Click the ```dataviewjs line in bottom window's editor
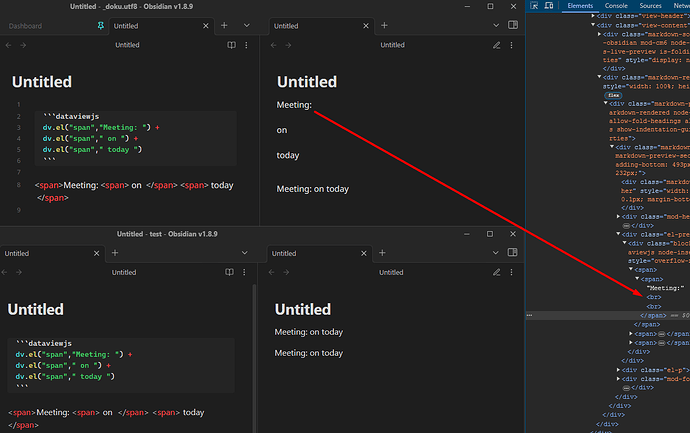Viewport: 690px width, 433px height. coord(44,344)
